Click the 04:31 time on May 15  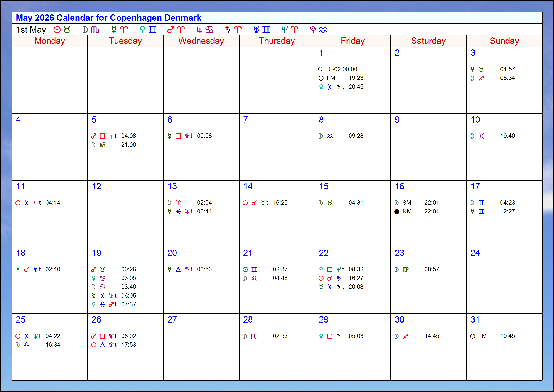tap(356, 203)
